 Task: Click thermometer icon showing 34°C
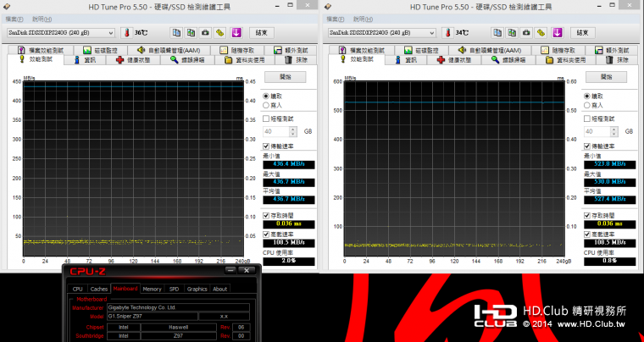tap(448, 33)
